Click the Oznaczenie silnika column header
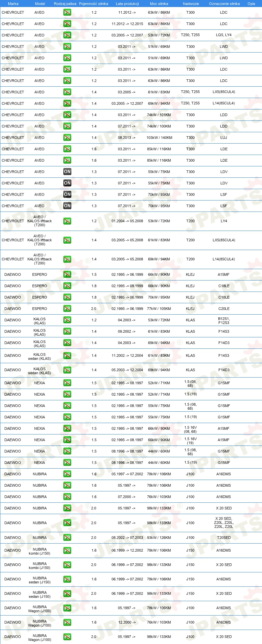 click(224, 4)
